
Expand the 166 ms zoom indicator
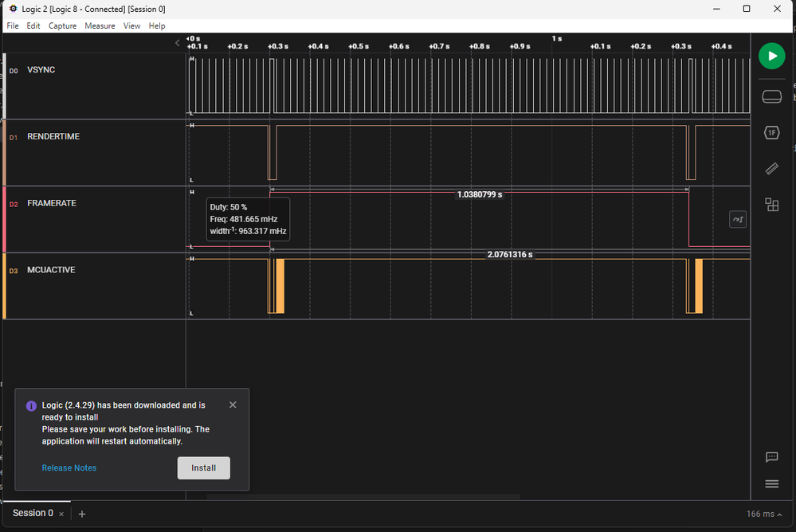pos(764,514)
